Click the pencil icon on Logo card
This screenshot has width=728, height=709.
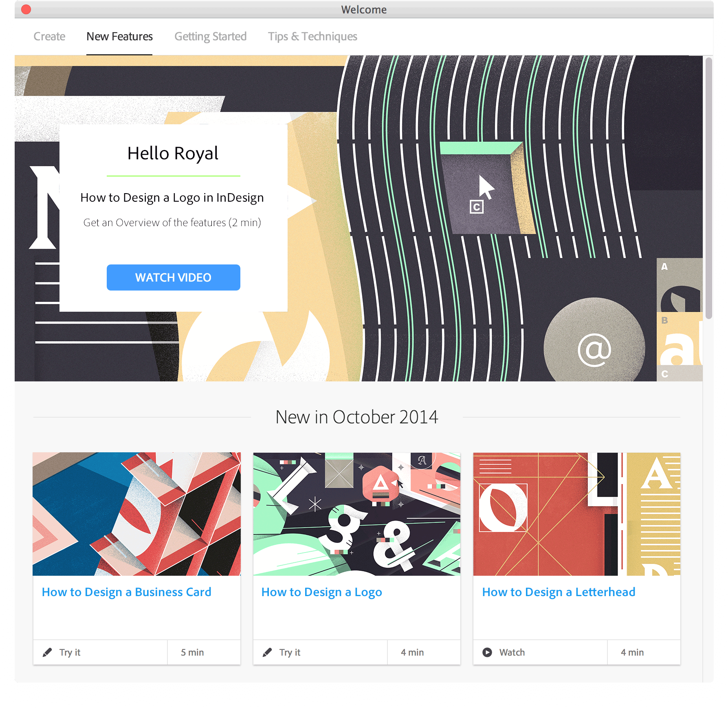pos(267,652)
